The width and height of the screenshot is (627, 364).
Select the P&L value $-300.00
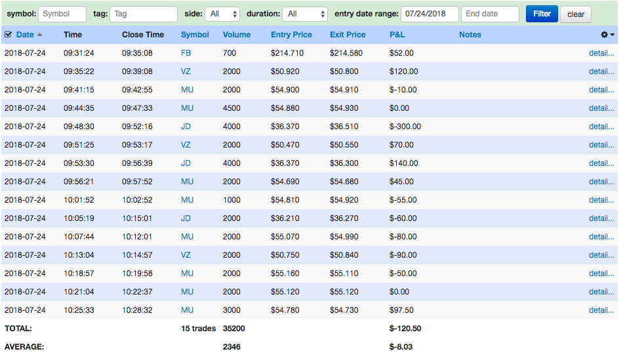coord(405,127)
